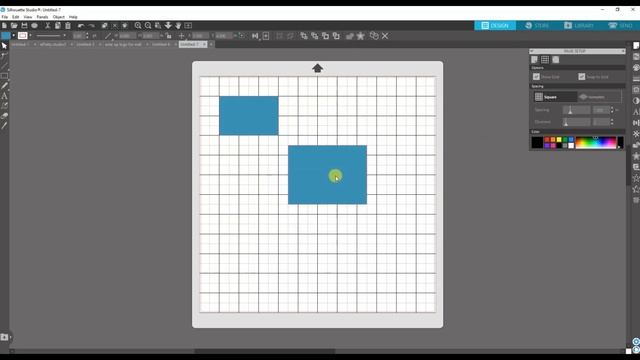The width and height of the screenshot is (640, 360).
Task: Select the Square grid style
Action: pyautogui.click(x=555, y=97)
